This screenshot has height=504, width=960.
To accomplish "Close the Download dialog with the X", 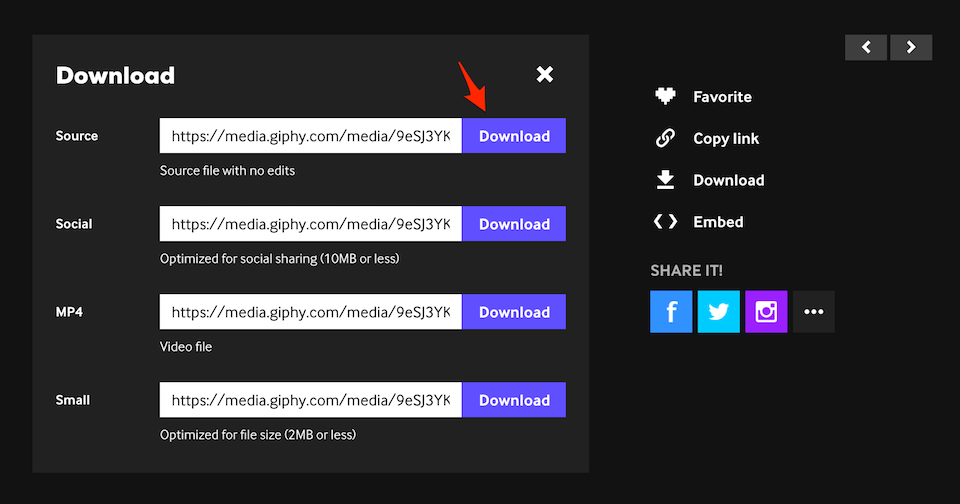I will [x=544, y=75].
